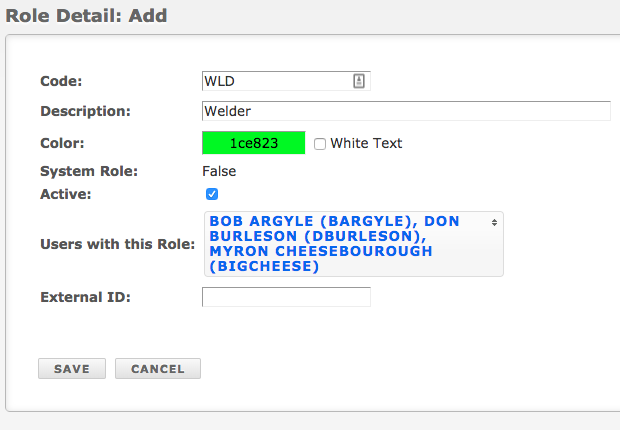This screenshot has width=620, height=430.
Task: Open the users list up-down arrow
Action: tap(494, 222)
